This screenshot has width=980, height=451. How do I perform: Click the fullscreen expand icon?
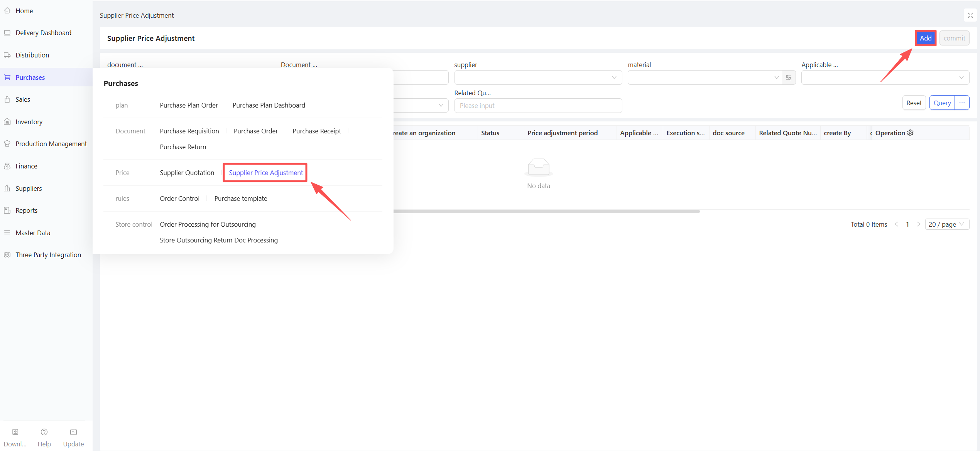[x=970, y=15]
